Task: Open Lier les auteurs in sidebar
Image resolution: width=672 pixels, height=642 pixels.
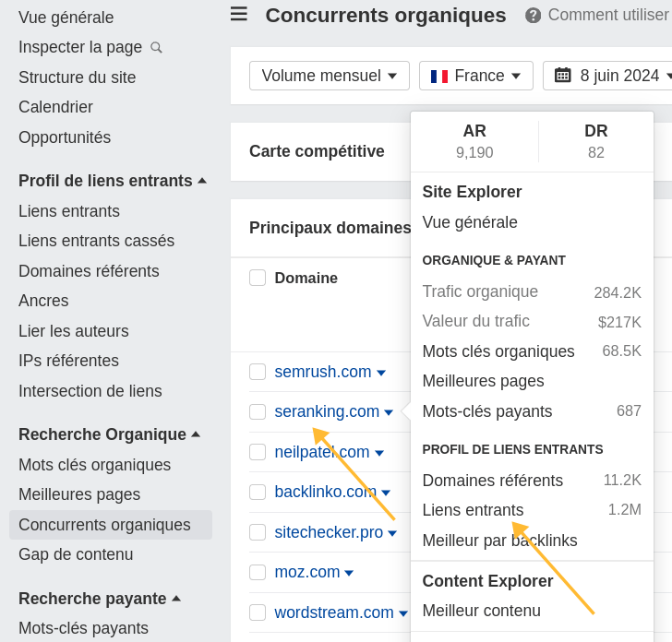Action: [x=73, y=331]
